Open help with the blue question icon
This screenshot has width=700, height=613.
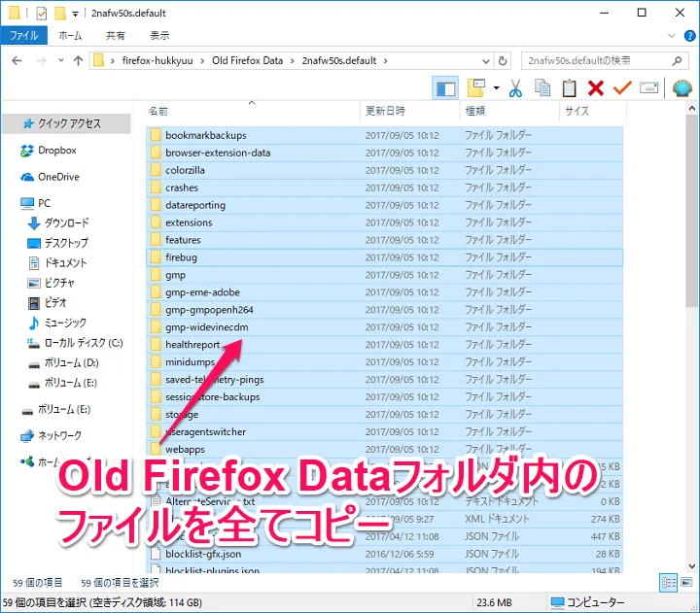689,36
